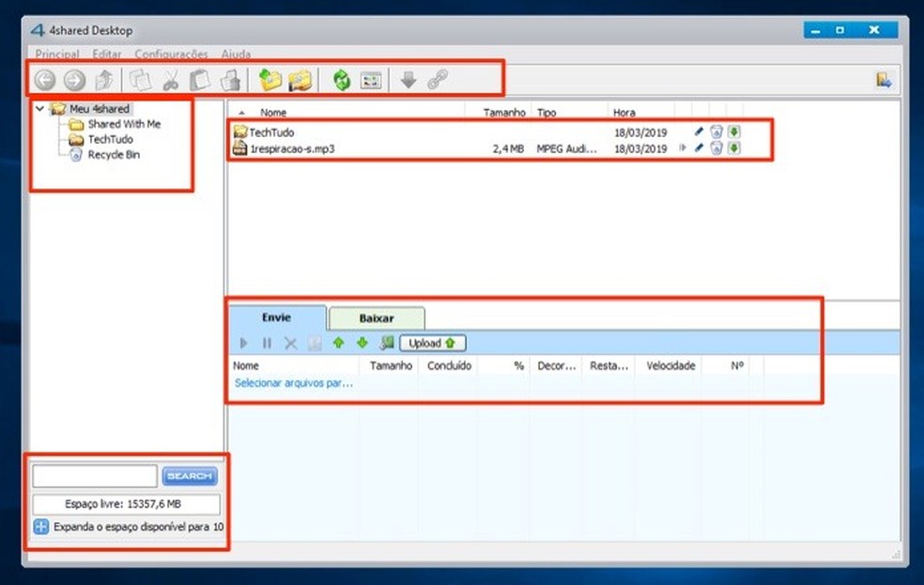Click the trash icon beside 1respiracao-s.mp3
924x585 pixels.
(715, 147)
